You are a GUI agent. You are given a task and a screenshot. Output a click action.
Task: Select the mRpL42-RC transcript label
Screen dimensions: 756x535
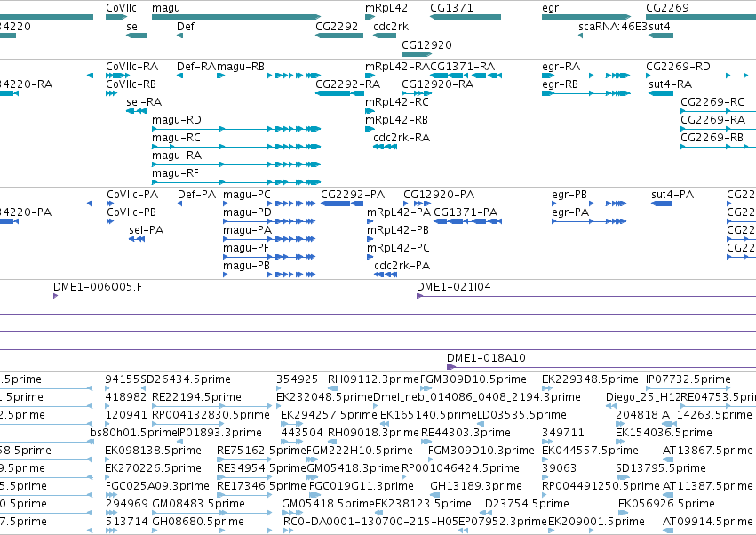click(x=397, y=102)
